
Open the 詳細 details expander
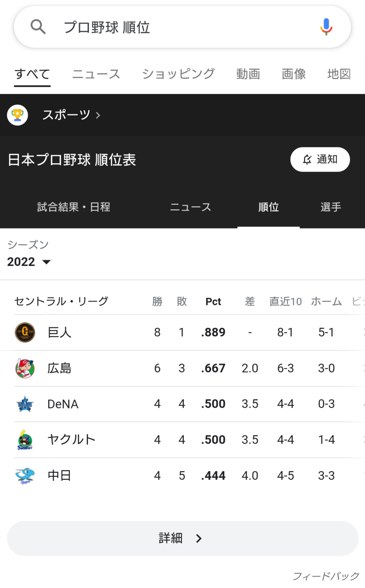pos(182,538)
